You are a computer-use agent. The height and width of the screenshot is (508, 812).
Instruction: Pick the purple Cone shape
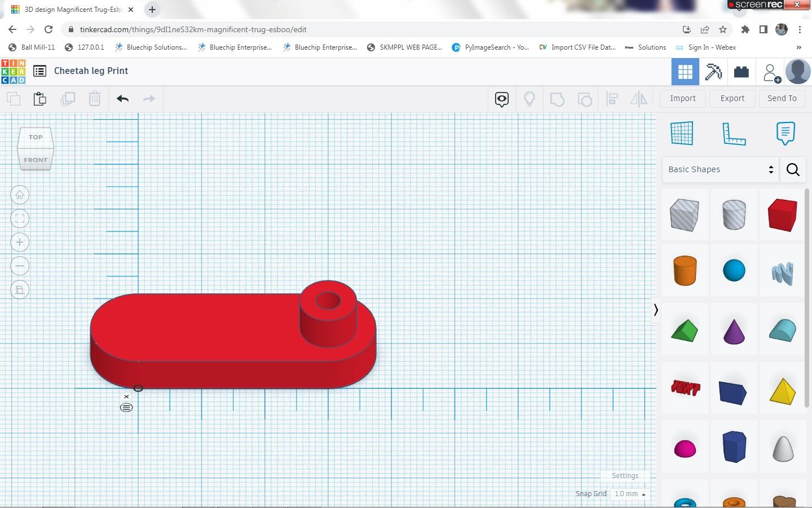(734, 331)
